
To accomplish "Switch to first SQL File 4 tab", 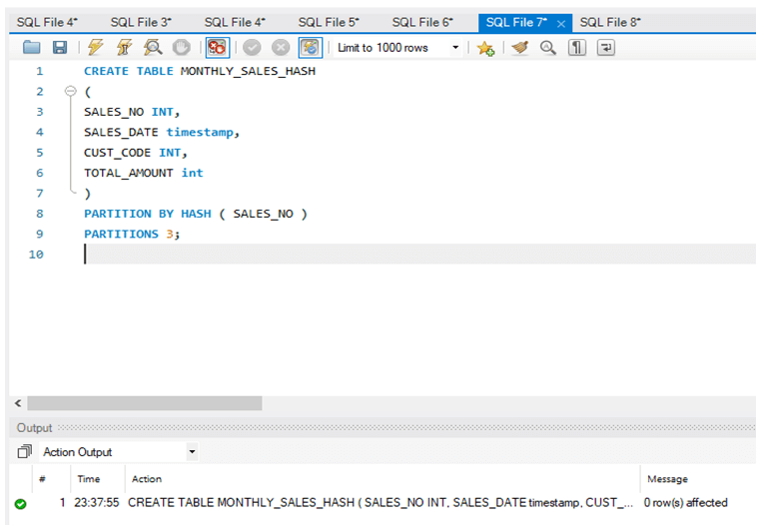I will click(x=47, y=22).
